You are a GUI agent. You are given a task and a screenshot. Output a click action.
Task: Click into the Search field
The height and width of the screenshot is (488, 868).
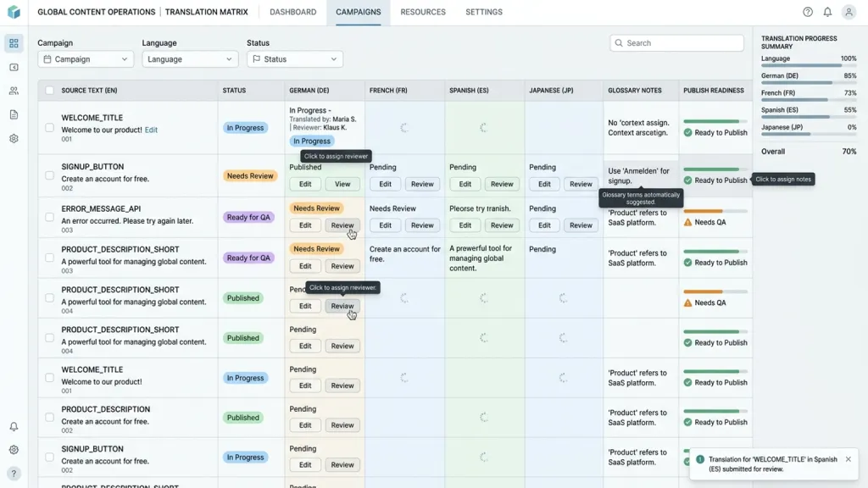tap(677, 43)
